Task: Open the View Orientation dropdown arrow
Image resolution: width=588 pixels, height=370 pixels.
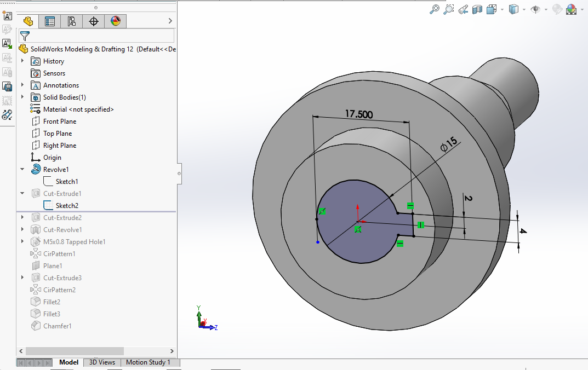Action: click(501, 9)
